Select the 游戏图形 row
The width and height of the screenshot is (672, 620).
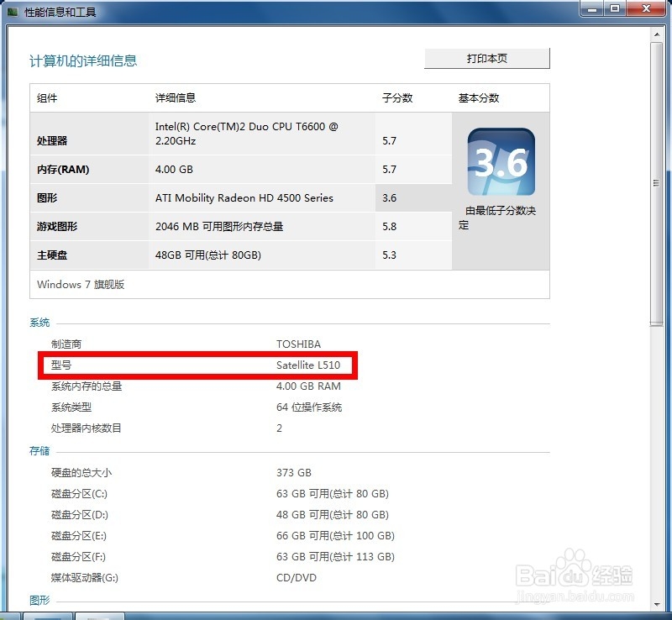pos(252,226)
